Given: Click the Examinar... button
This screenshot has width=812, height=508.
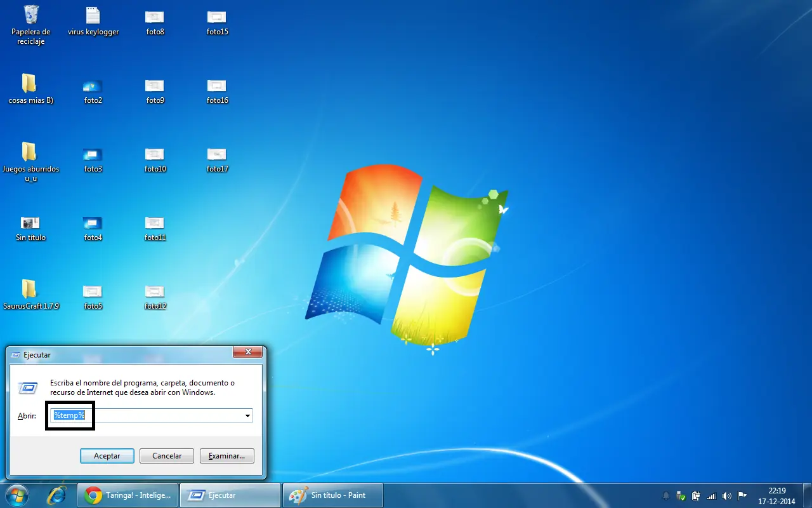Looking at the screenshot, I should click(x=227, y=456).
